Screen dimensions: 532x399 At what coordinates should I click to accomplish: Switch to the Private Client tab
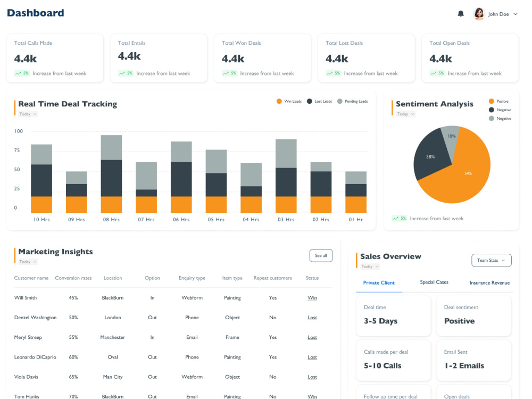379,282
